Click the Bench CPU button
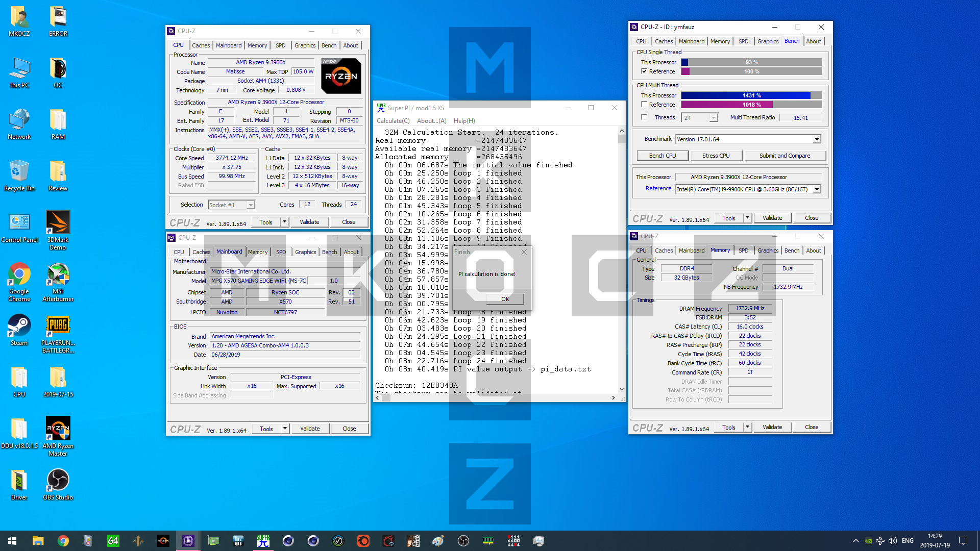 tap(663, 156)
